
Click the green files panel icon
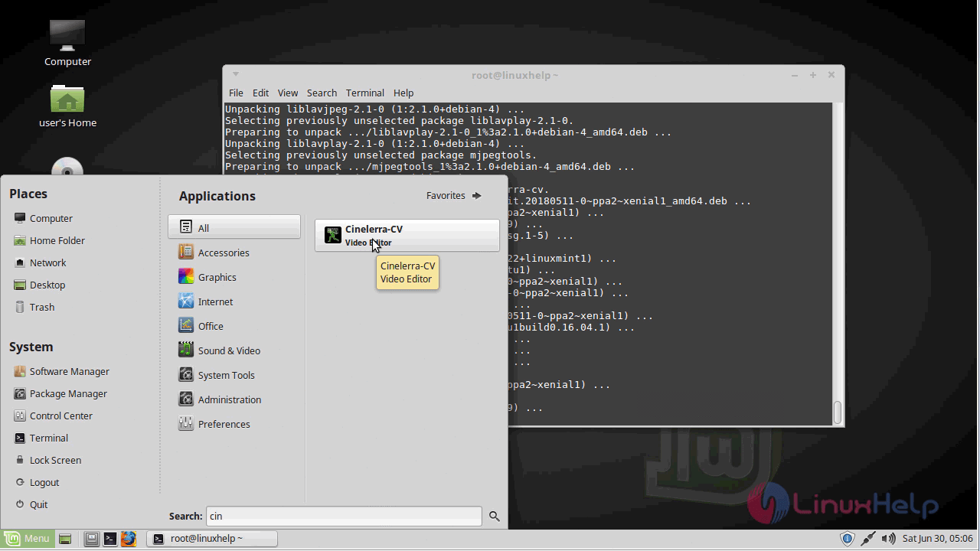pyautogui.click(x=65, y=539)
